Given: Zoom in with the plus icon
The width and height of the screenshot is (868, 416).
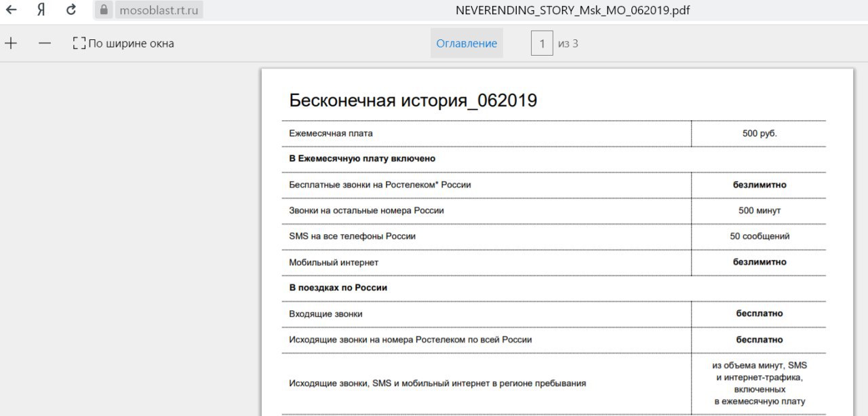Looking at the screenshot, I should (x=11, y=43).
